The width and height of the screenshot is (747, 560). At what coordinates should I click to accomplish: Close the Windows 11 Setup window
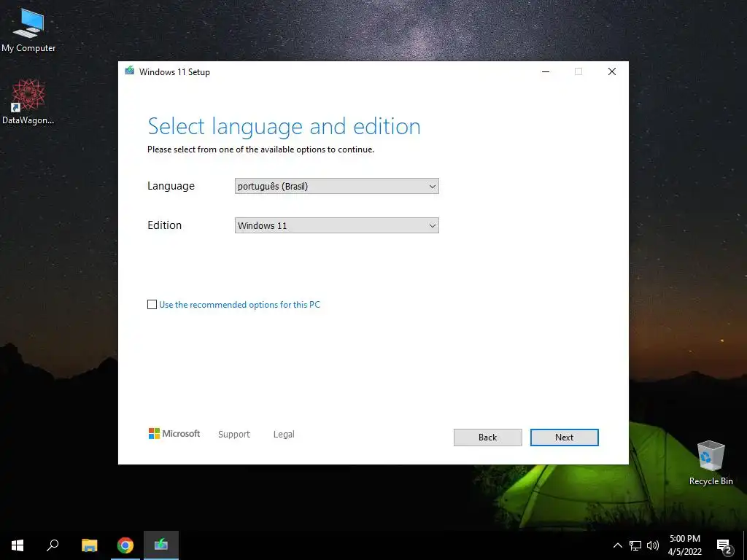pos(612,71)
